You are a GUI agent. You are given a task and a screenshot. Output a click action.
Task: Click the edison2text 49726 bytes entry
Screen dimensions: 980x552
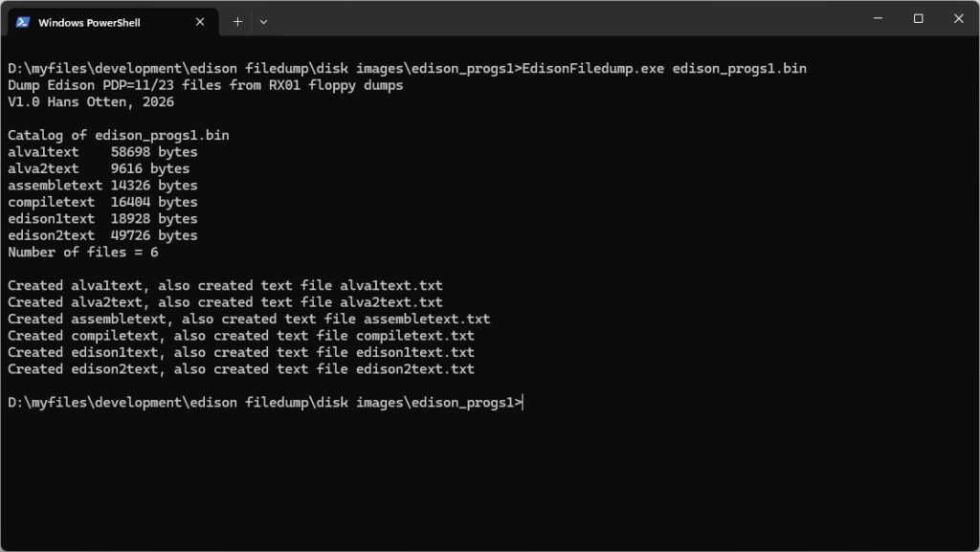pyautogui.click(x=102, y=235)
